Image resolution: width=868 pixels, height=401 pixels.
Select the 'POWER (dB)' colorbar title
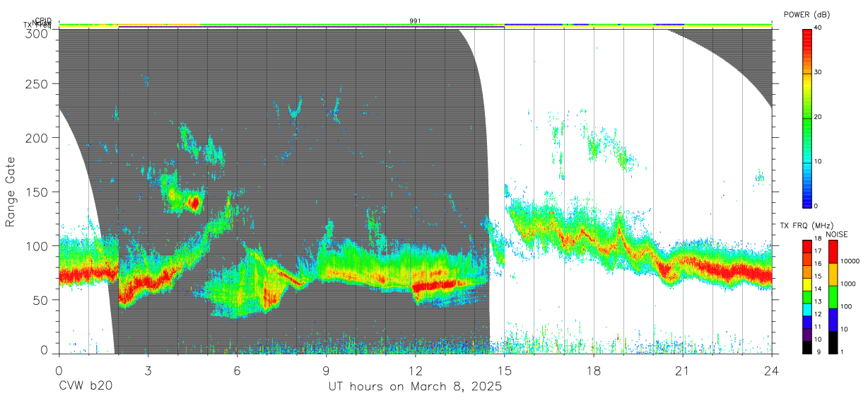tap(807, 14)
